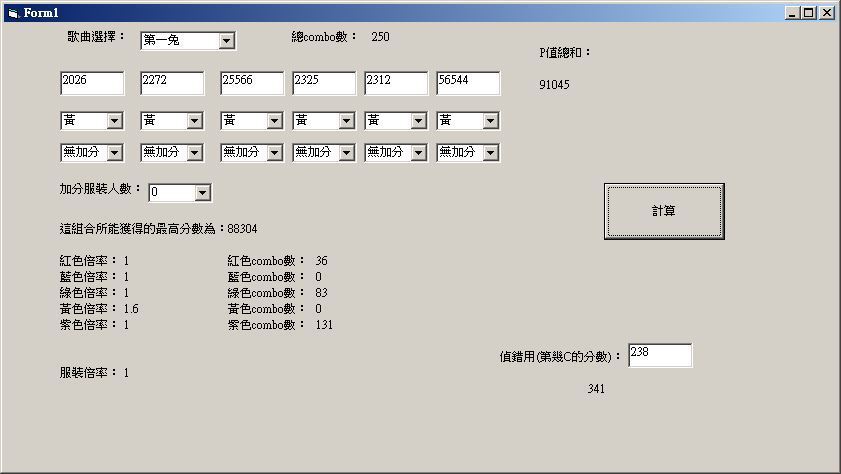Click the Form1 window icon
This screenshot has height=474, width=841.
[13, 13]
